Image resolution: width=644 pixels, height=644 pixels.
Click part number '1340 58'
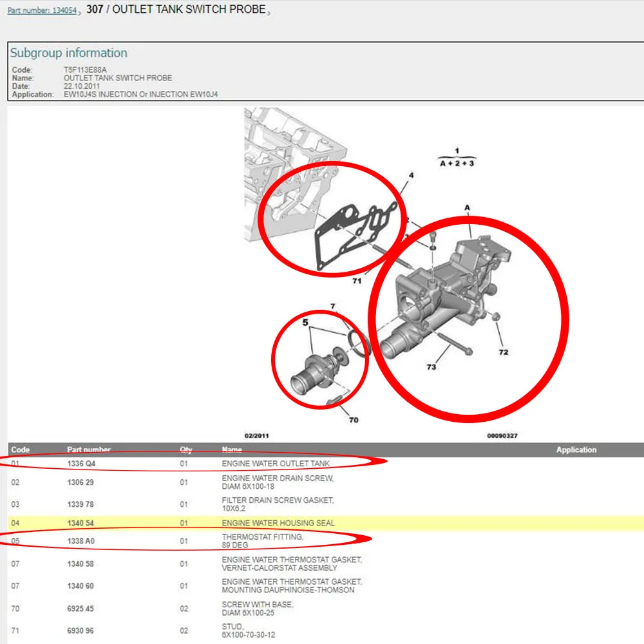pos(80,564)
